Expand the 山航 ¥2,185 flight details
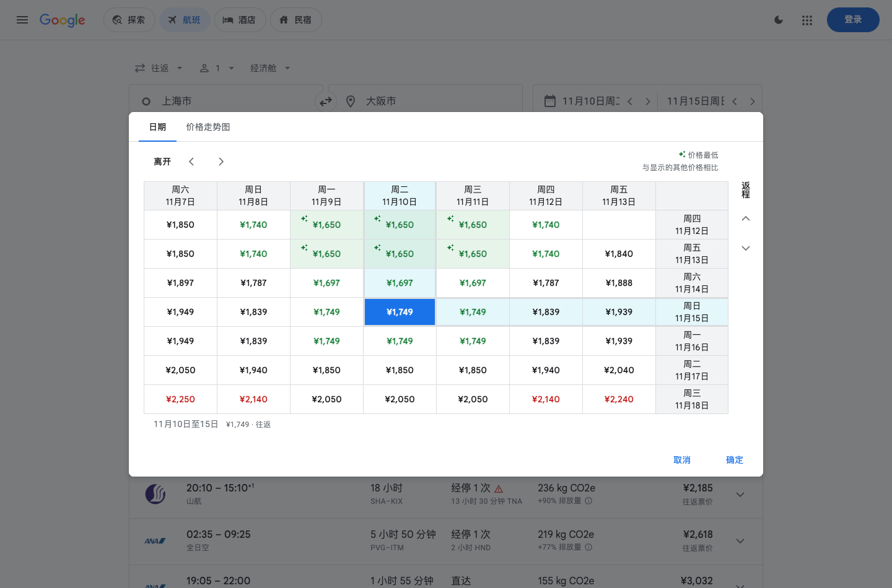This screenshot has height=588, width=892. coord(740,495)
